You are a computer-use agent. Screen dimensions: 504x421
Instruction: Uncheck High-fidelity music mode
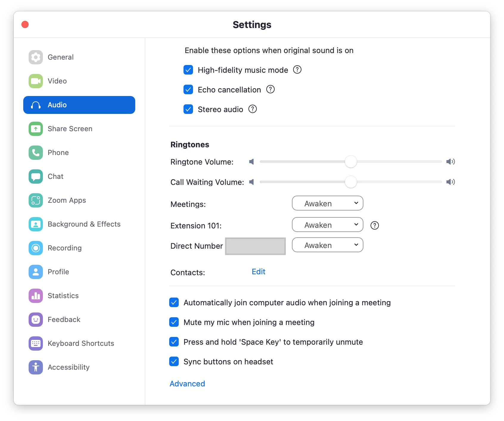click(x=188, y=70)
